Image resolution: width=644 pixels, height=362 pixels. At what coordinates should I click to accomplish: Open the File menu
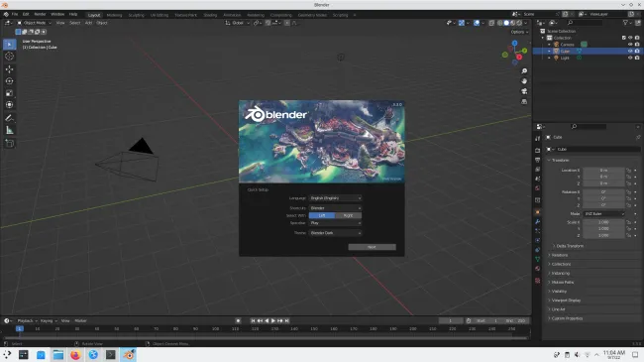click(15, 14)
